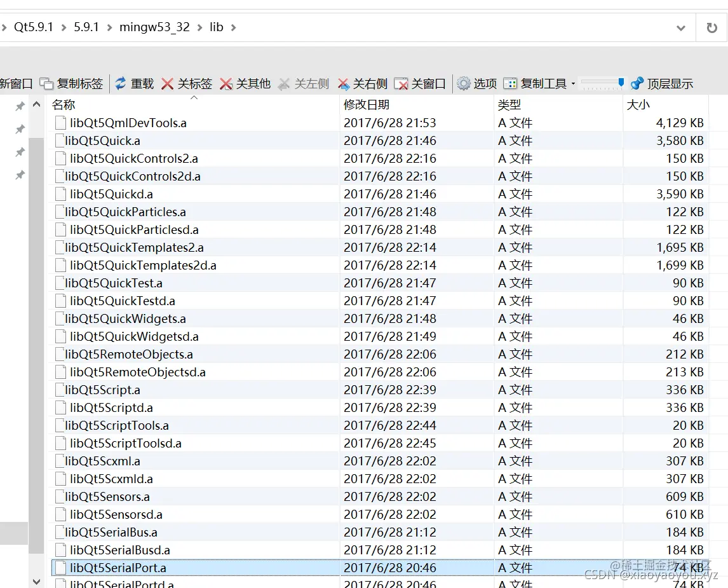The image size is (728, 588).
Task: Sort by 类型 column header
Action: 558,104
